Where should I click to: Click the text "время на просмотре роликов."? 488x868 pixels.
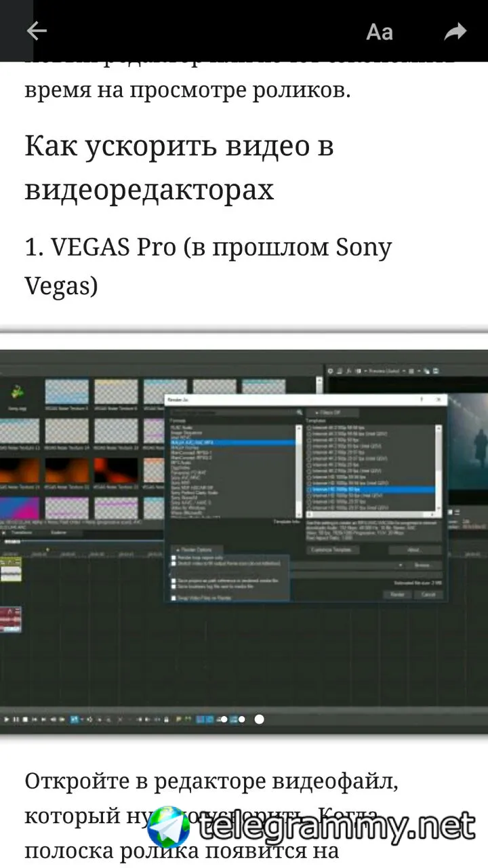pos(188,90)
